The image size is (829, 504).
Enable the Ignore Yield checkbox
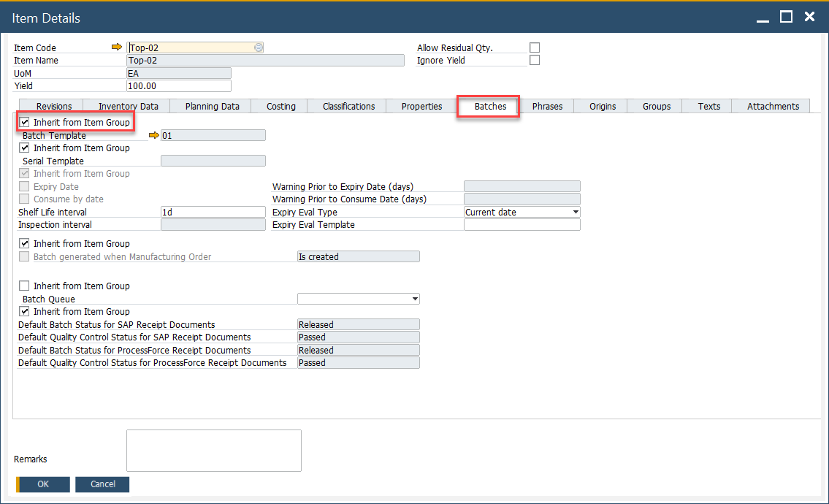535,61
